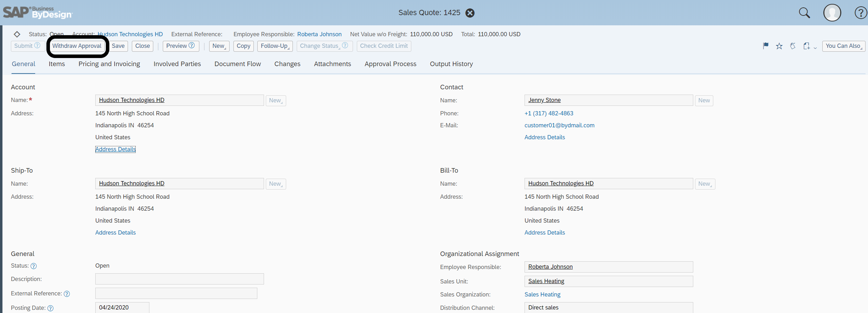Click help icon next to General Status label
This screenshot has width=868, height=313.
pos(33,266)
